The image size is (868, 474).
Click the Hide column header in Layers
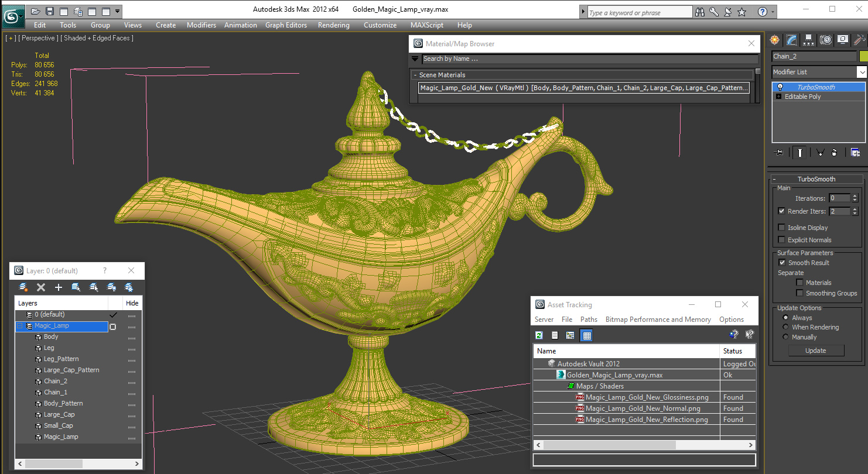(x=132, y=303)
